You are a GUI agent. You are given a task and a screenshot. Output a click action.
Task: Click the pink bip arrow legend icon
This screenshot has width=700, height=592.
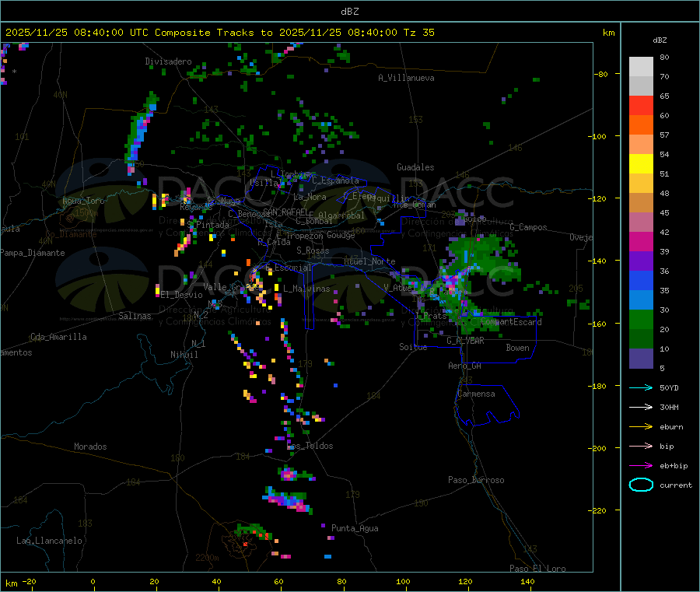[x=641, y=446]
